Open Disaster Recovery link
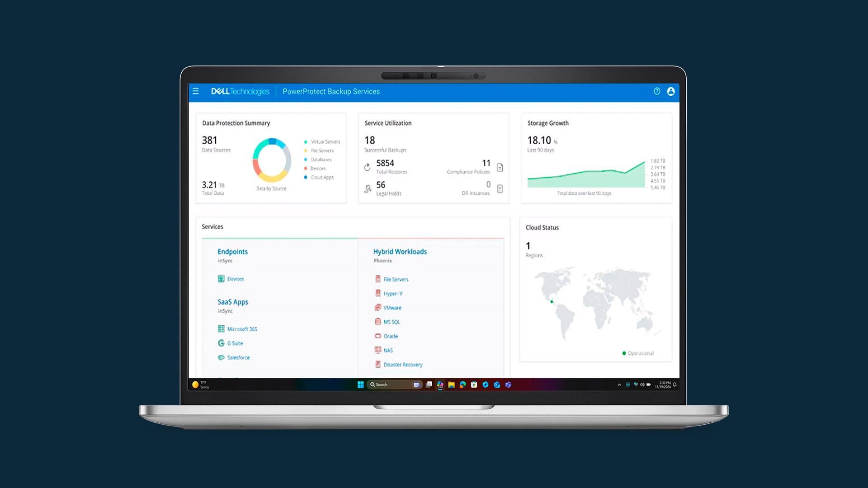The image size is (868, 488). pyautogui.click(x=403, y=365)
